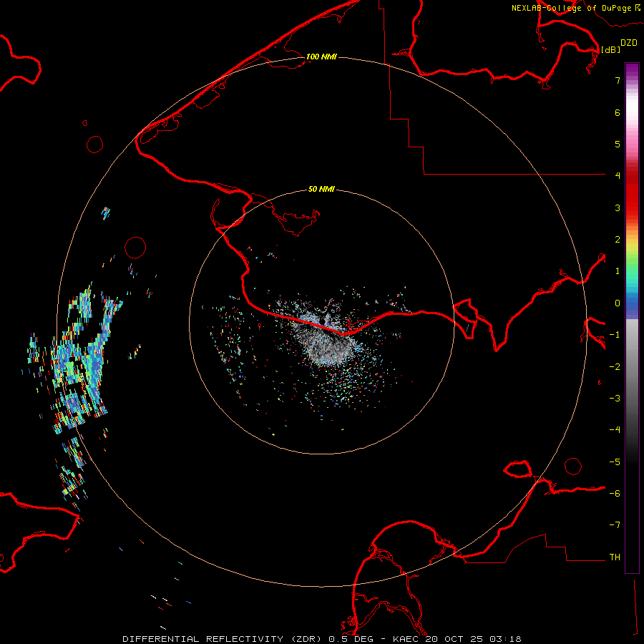Click the -5 value on the color scale

615,462
